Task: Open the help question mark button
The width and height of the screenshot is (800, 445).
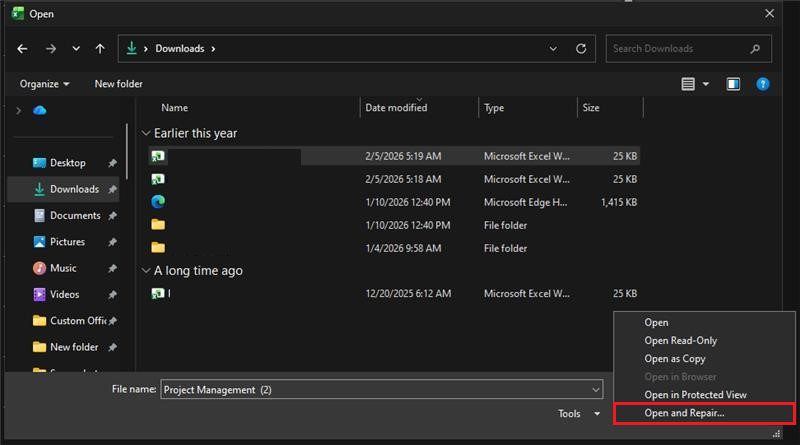Action: pos(763,84)
